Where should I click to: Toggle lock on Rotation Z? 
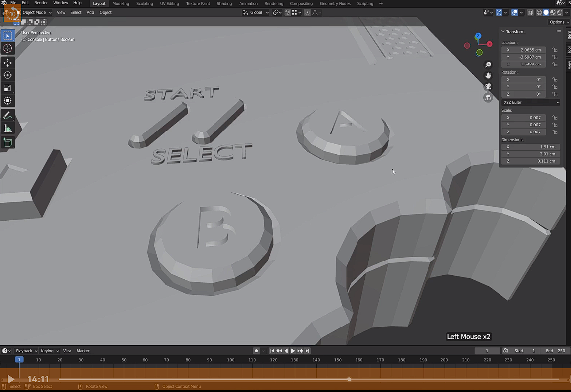coord(554,94)
